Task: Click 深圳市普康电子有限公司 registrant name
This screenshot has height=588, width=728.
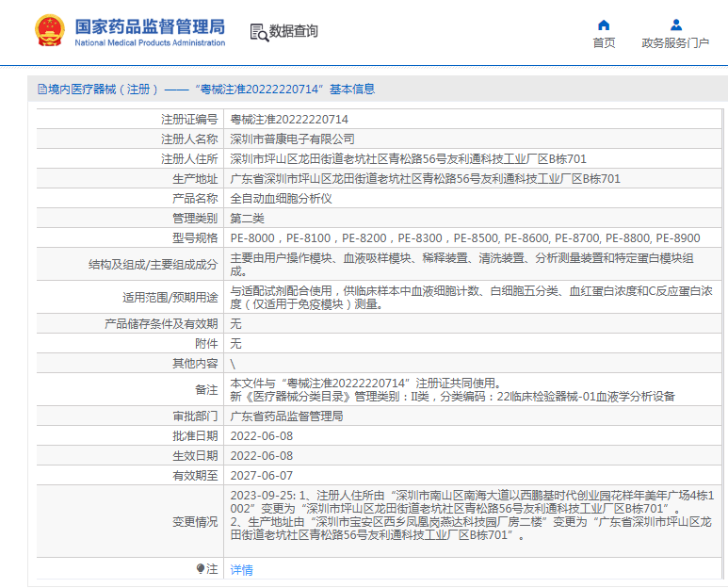Action: tap(293, 139)
